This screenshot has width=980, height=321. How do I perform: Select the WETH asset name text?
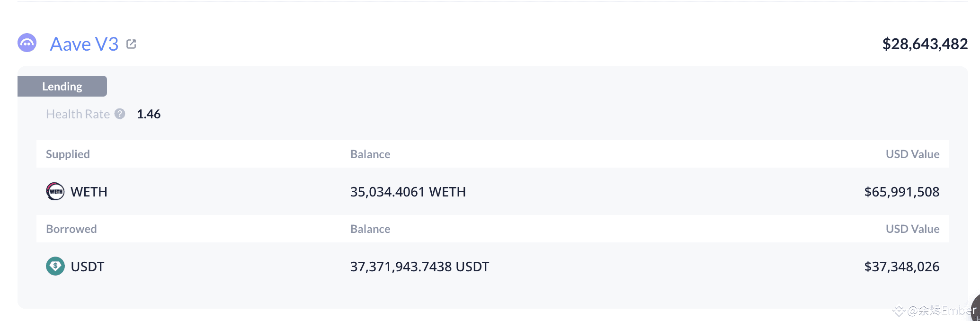(89, 192)
